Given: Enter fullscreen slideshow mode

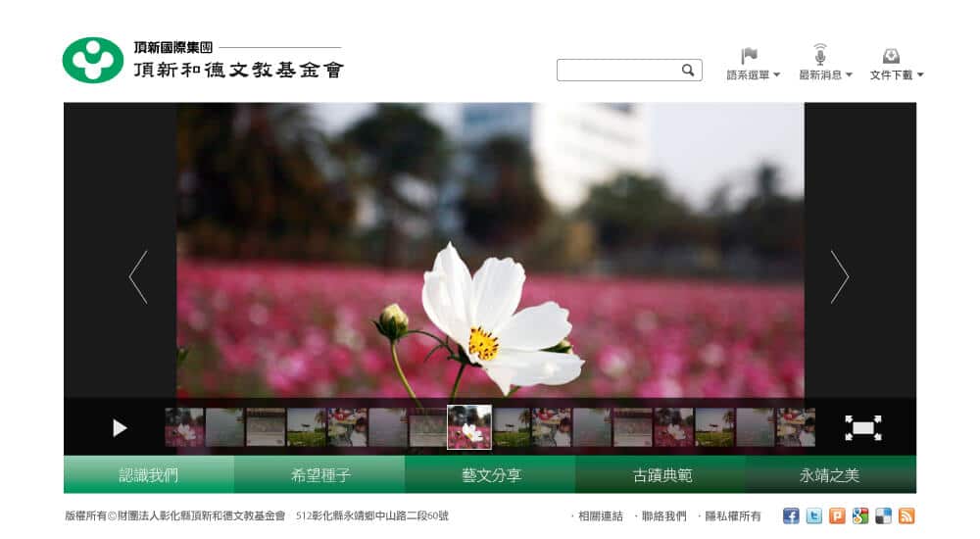Looking at the screenshot, I should coord(862,427).
